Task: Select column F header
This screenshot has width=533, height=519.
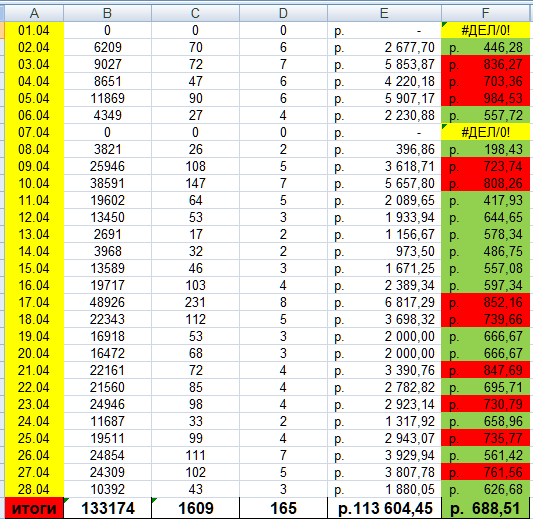Action: (x=487, y=13)
